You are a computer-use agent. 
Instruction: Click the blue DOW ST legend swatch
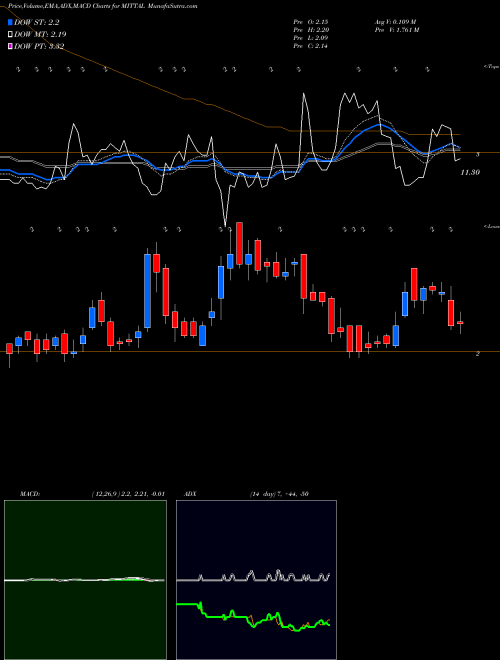click(10, 23)
